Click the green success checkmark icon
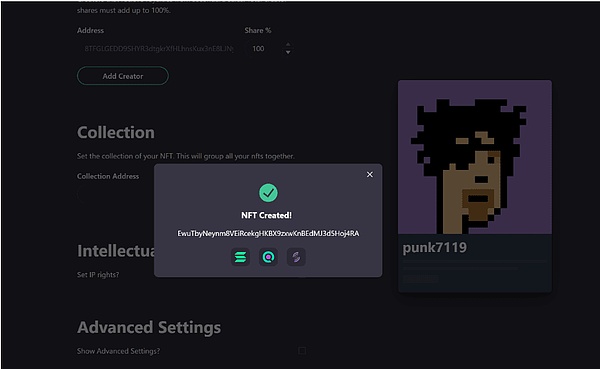600x369 pixels. [268, 193]
